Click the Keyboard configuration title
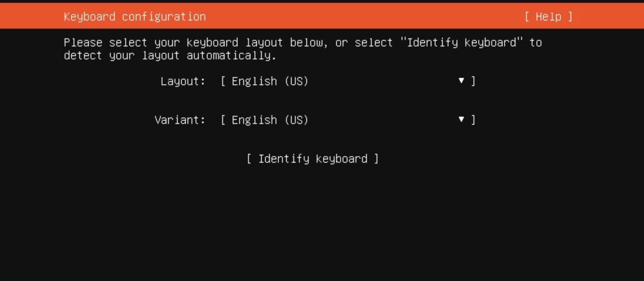This screenshot has width=644, height=281. click(135, 17)
